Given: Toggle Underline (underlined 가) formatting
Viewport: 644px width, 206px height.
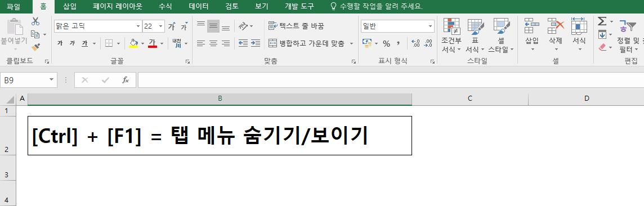Looking at the screenshot, I should [84, 43].
